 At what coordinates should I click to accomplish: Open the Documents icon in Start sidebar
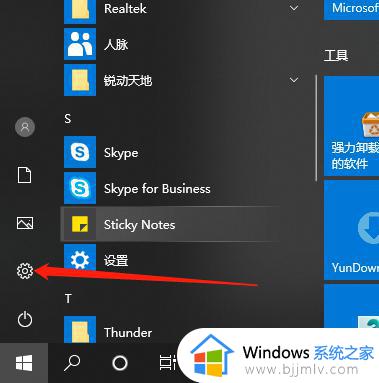(24, 175)
